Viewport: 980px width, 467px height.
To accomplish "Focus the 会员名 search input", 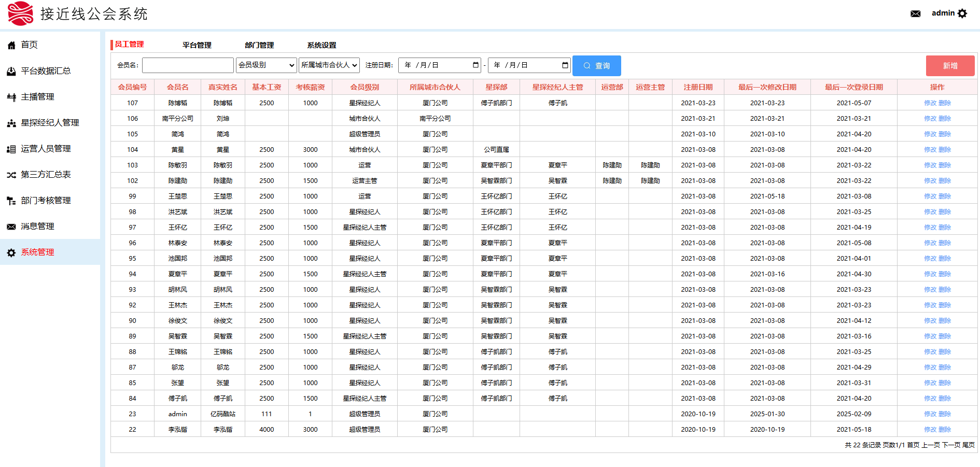I will (188, 65).
